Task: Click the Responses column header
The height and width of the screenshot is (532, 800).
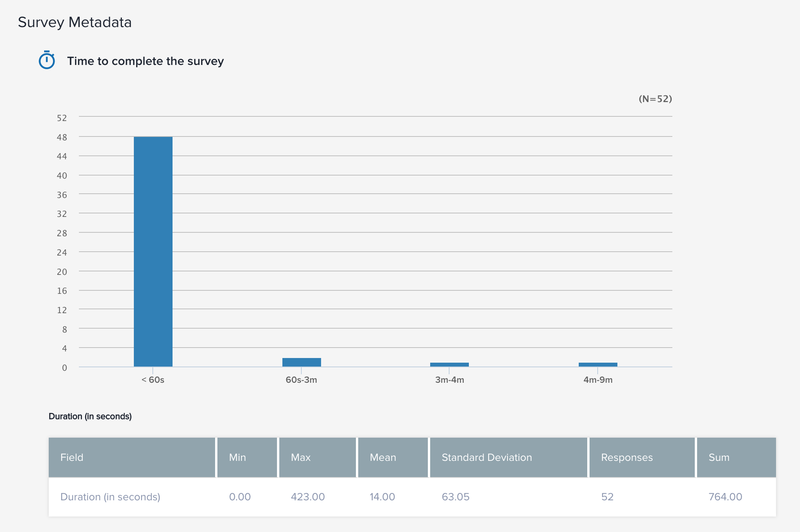Action: [x=627, y=457]
